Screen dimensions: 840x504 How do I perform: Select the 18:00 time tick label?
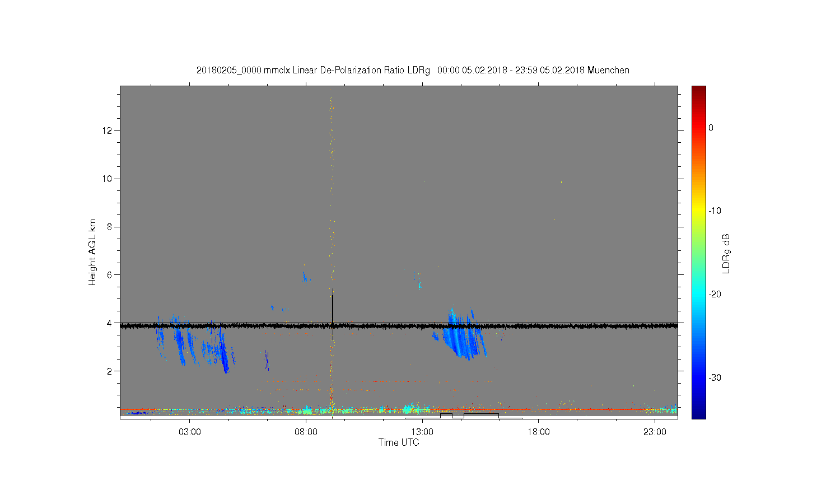539,432
